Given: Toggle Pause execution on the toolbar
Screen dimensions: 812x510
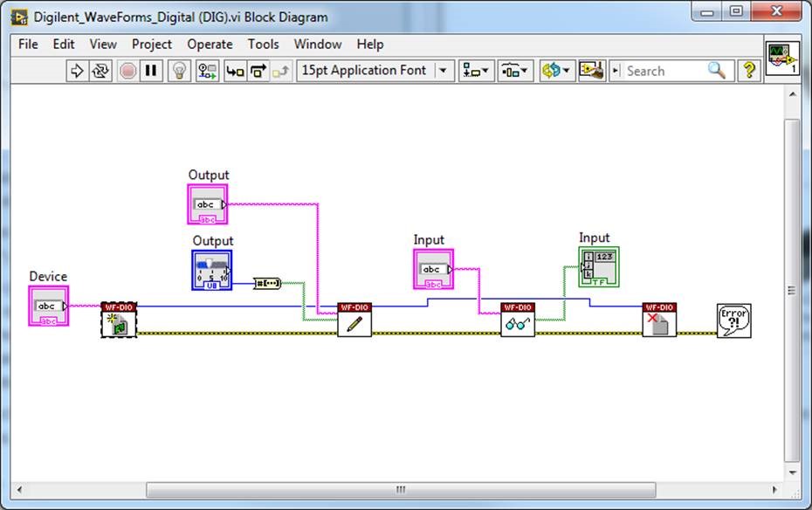Looking at the screenshot, I should point(150,71).
